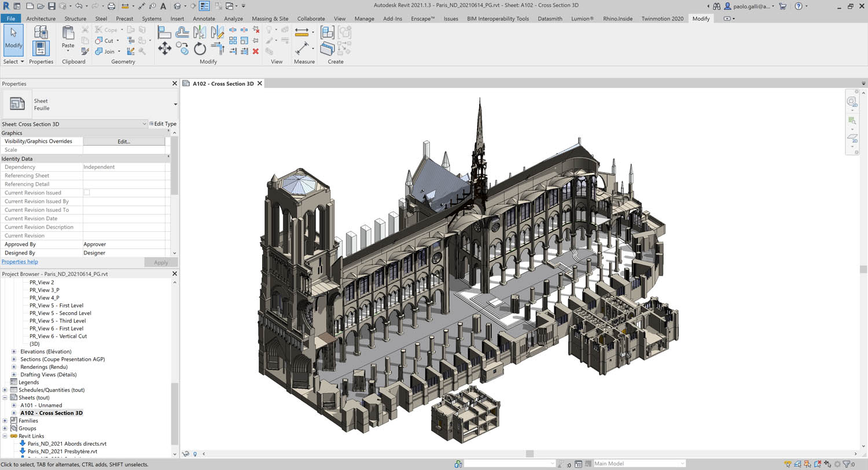Click the horizontal scrollbar thumb of the view

(529, 454)
